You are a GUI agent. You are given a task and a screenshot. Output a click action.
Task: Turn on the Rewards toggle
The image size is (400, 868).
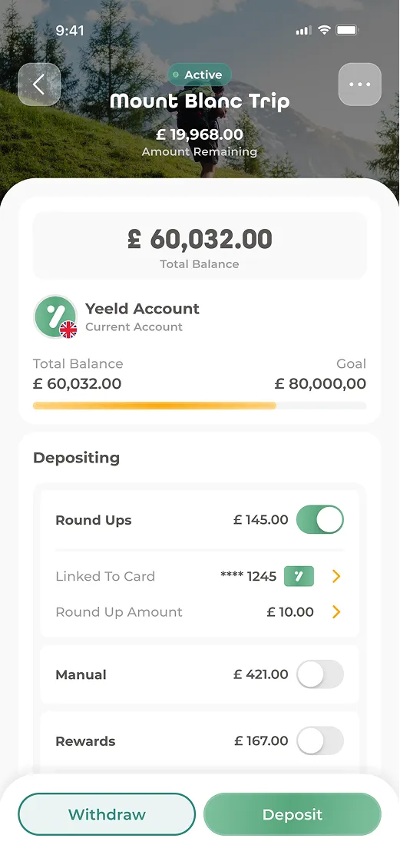click(320, 740)
